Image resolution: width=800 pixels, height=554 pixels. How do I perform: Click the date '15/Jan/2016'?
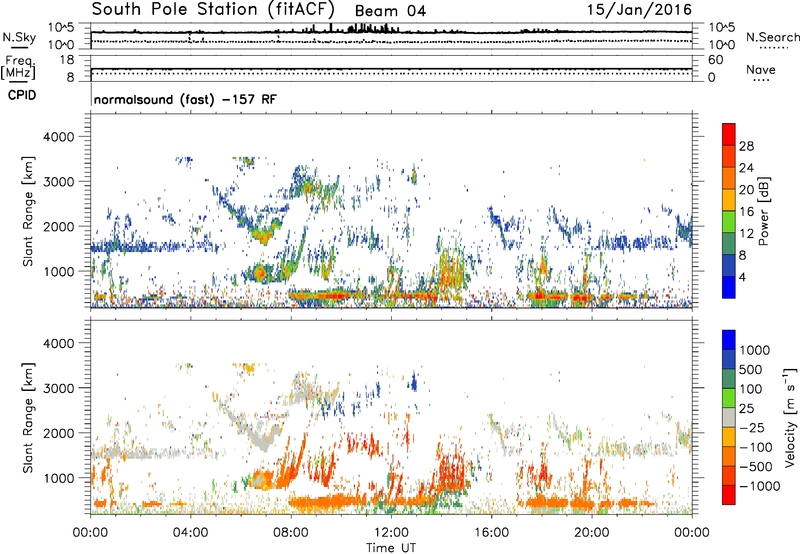pos(639,10)
